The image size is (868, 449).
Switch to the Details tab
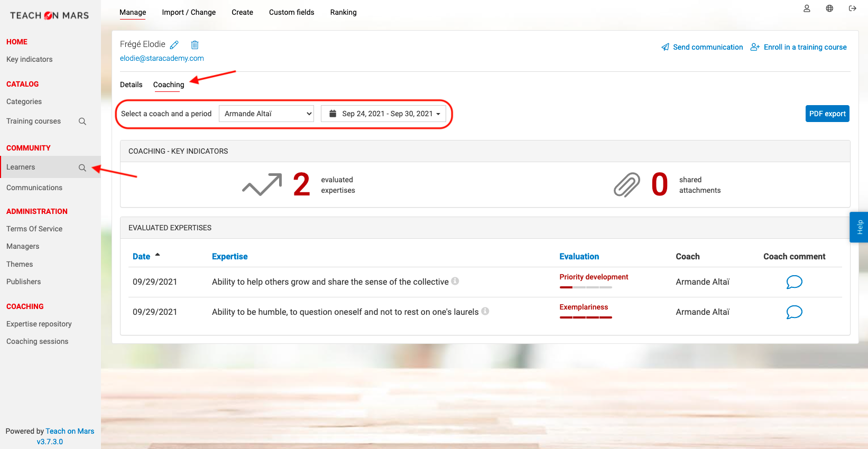coord(131,85)
